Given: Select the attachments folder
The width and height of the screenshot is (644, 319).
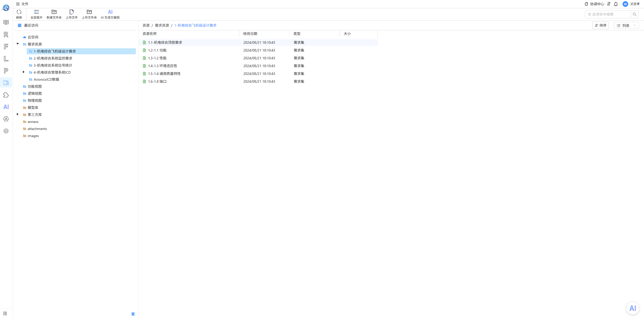Looking at the screenshot, I should pyautogui.click(x=37, y=129).
